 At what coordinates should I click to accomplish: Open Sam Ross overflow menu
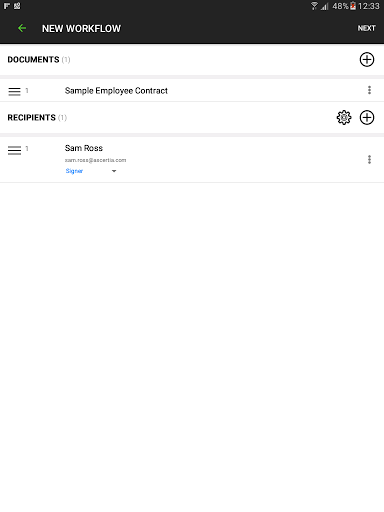click(369, 159)
